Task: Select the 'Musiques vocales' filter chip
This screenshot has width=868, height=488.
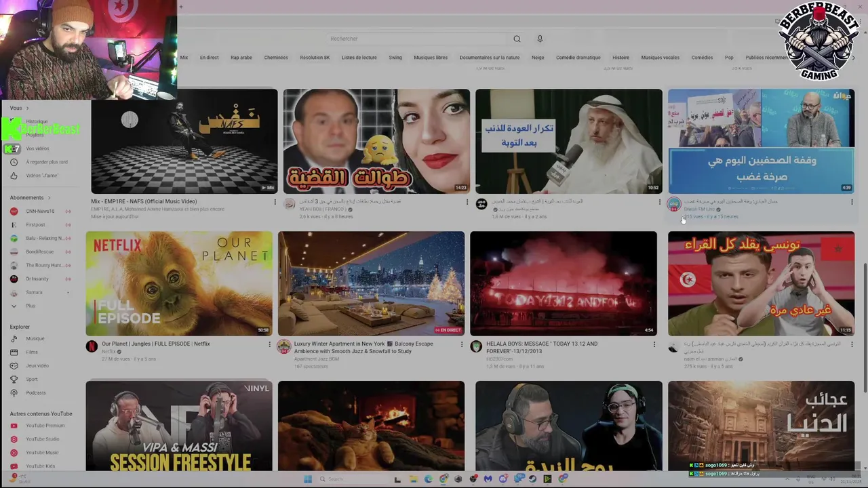Action: point(660,58)
